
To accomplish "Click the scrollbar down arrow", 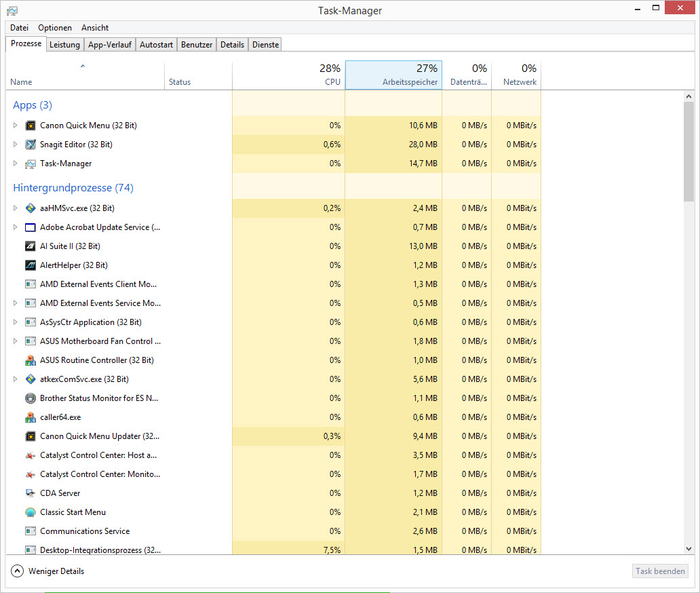I will 688,549.
